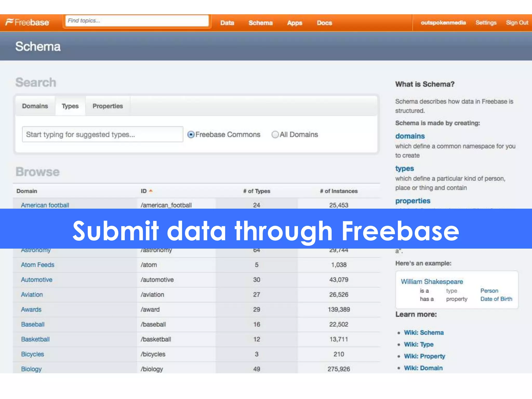
Task: Click the 25,453 instances value
Action: (x=339, y=205)
